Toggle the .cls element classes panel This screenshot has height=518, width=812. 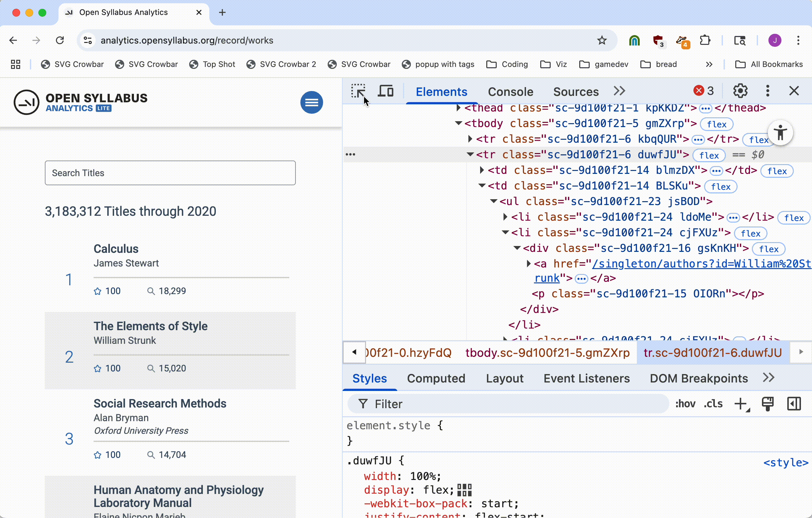click(713, 404)
